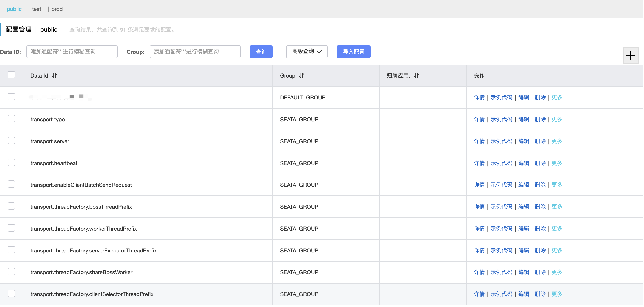Switch to the public namespace tab
Screen dimensions: 644x307
click(x=14, y=9)
